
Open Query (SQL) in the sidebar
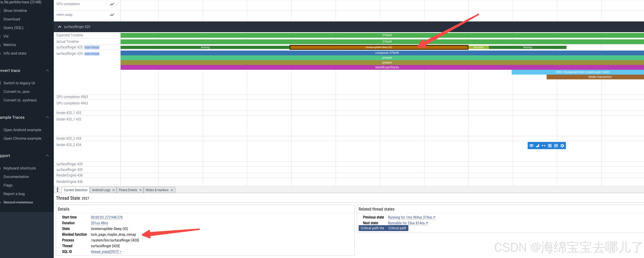coord(14,28)
